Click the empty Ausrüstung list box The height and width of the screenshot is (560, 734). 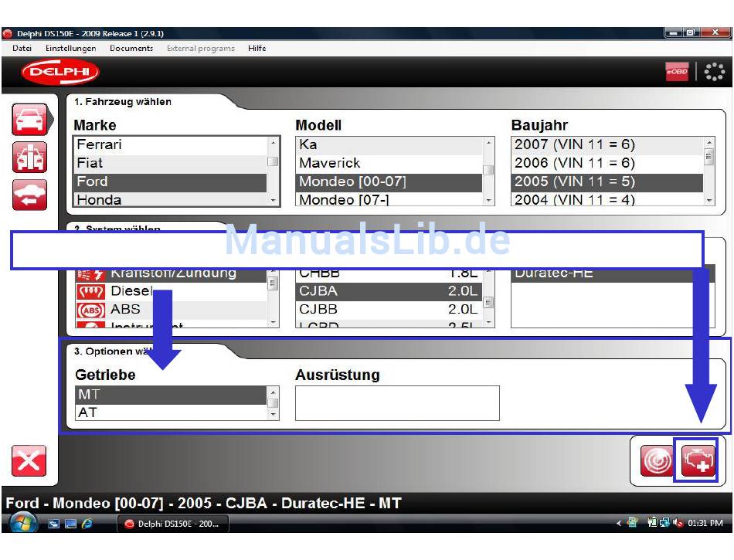[397, 403]
